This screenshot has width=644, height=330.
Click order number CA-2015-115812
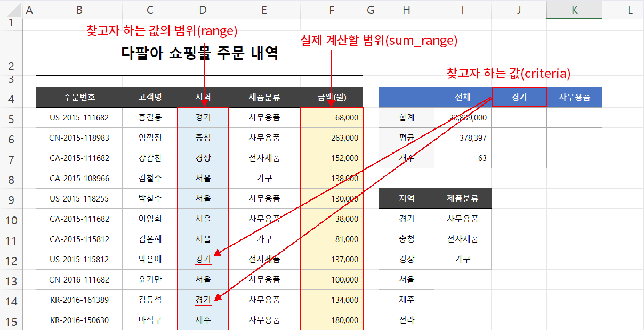point(79,239)
